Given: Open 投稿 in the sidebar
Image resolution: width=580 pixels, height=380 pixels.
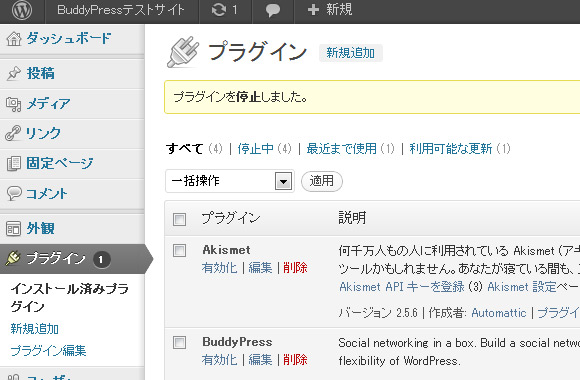Looking at the screenshot, I should coord(41,73).
